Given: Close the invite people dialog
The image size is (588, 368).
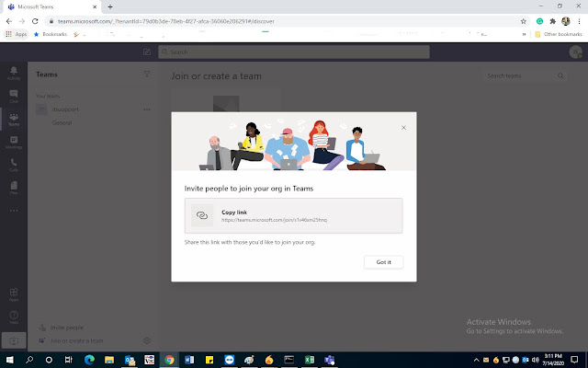Looking at the screenshot, I should coord(403,128).
